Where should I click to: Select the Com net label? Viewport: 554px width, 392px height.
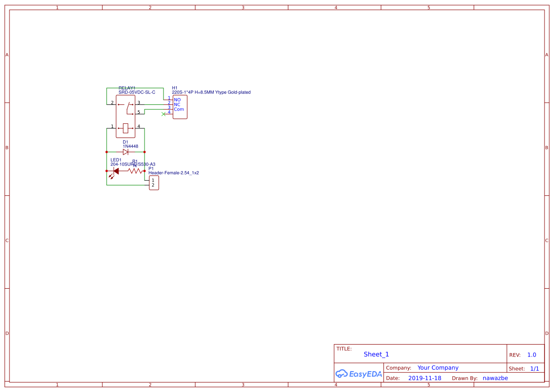coord(180,109)
